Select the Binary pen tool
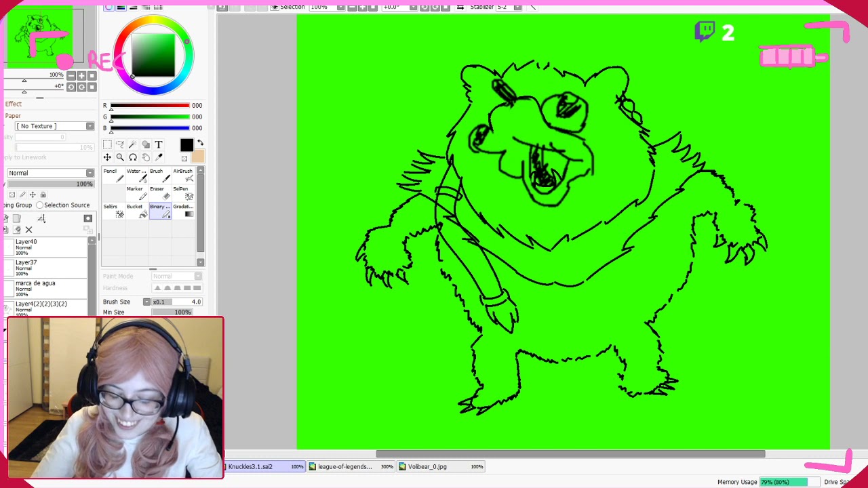Screen dimensions: 868x488 point(159,210)
